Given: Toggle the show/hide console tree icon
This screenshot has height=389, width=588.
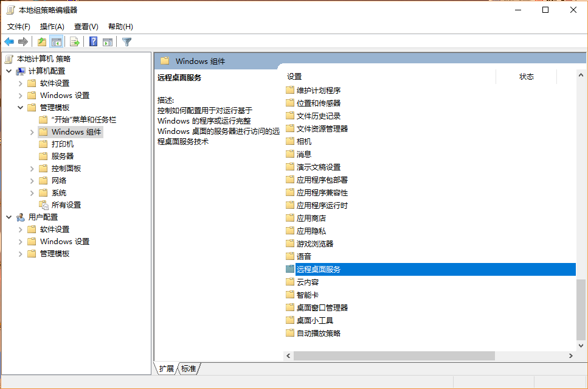Looking at the screenshot, I should tap(57, 41).
